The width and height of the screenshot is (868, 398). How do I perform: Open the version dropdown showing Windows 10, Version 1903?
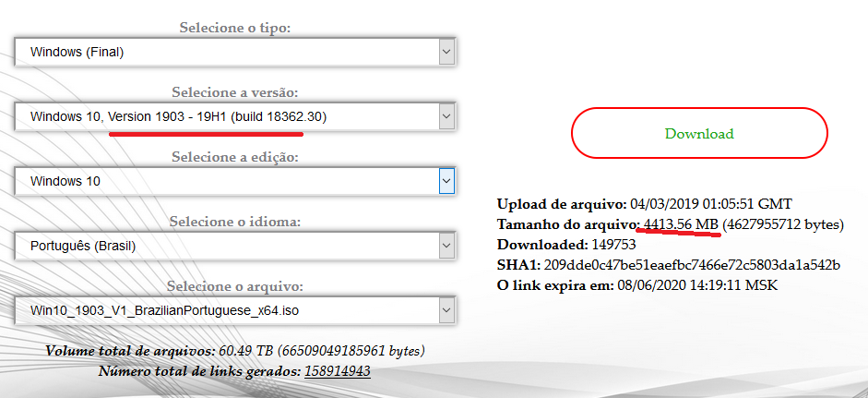point(235,116)
